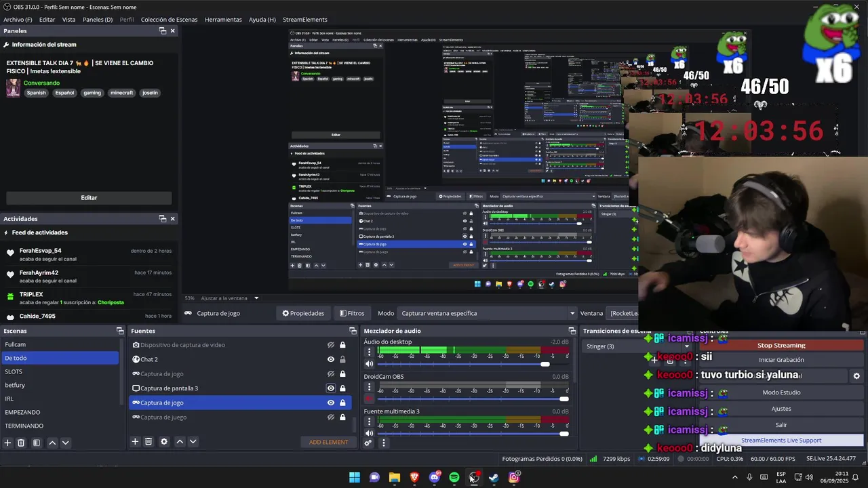
Task: Open File Explorer from the taskbar
Action: pyautogui.click(x=395, y=477)
